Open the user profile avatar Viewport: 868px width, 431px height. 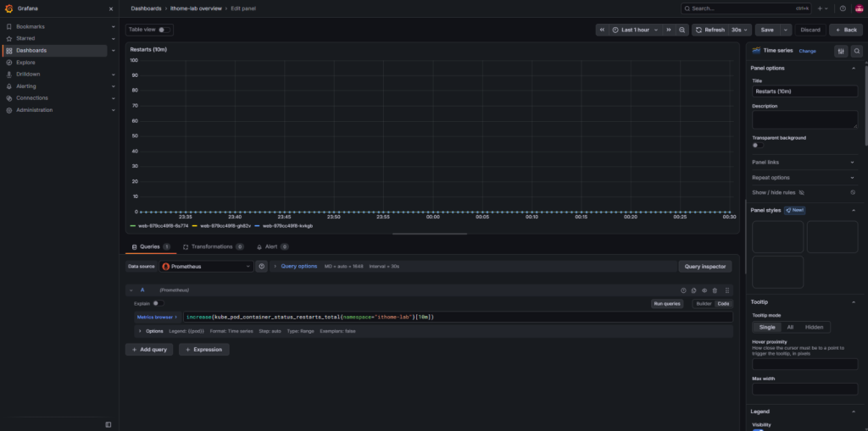[x=860, y=8]
